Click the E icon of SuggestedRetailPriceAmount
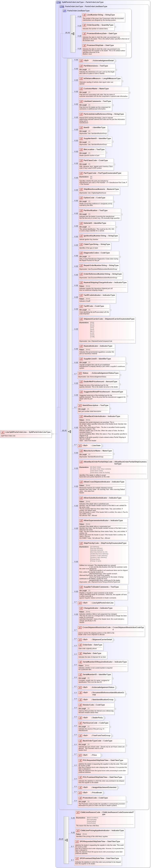Viewport: 151px width, 868px height. coord(81,392)
